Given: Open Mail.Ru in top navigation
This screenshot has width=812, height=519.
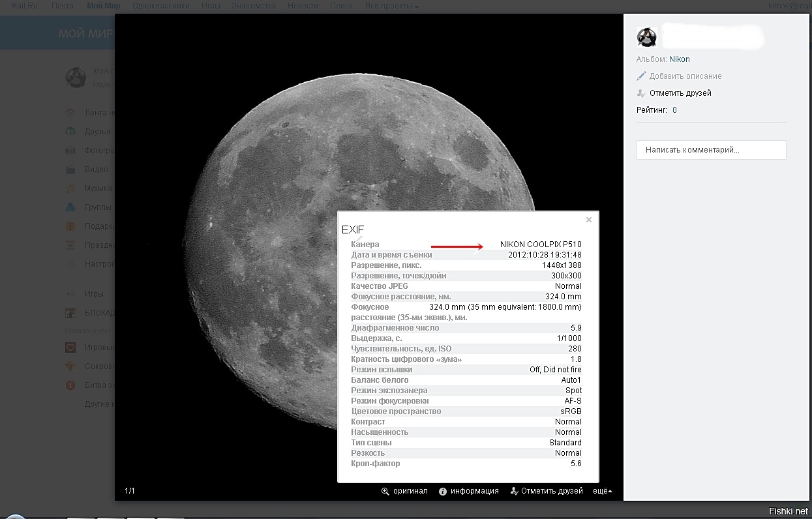Looking at the screenshot, I should click(24, 6).
